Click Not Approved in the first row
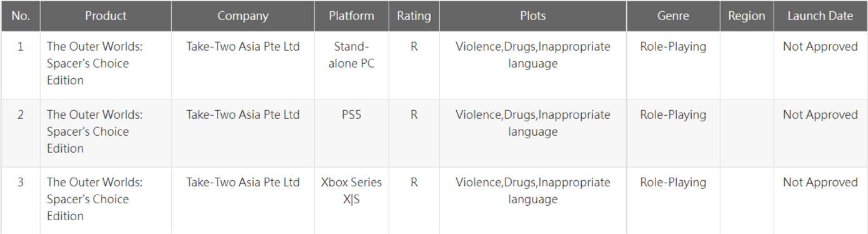Image resolution: width=868 pixels, height=234 pixels. pyautogui.click(x=820, y=46)
